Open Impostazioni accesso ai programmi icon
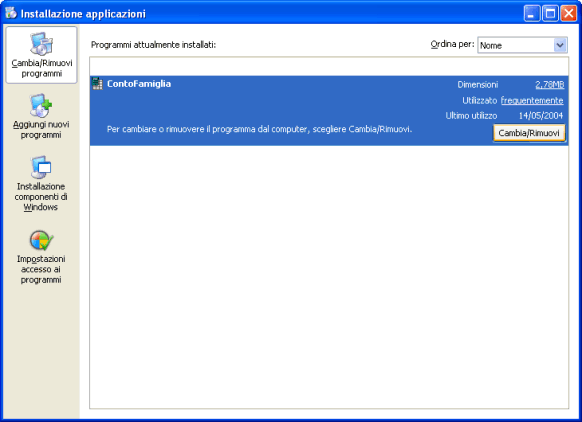The height and width of the screenshot is (422, 582). point(41,241)
